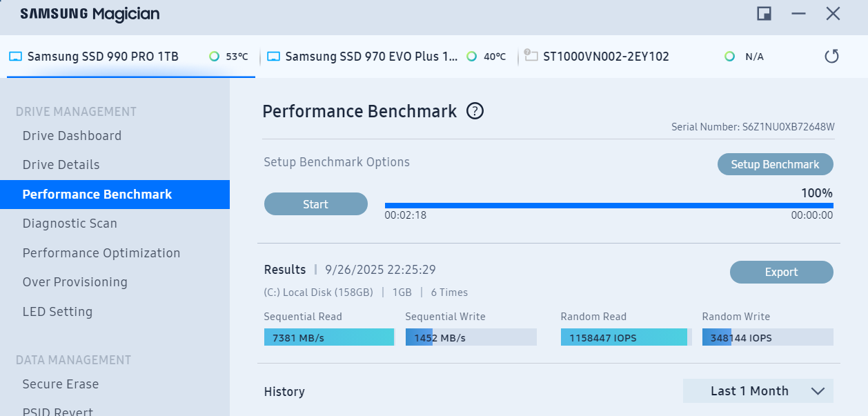Click the Performance Benchmark page title
Viewport: 868px width, 416px height.
tap(359, 111)
